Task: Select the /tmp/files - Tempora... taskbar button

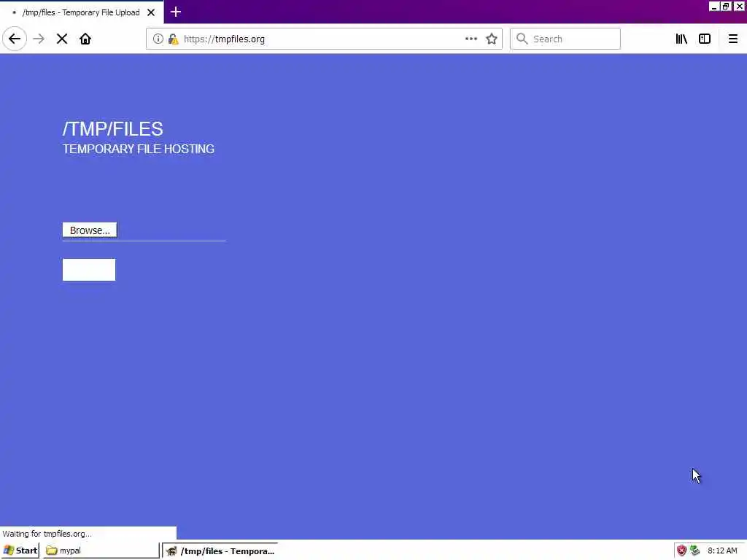Action: [220, 551]
